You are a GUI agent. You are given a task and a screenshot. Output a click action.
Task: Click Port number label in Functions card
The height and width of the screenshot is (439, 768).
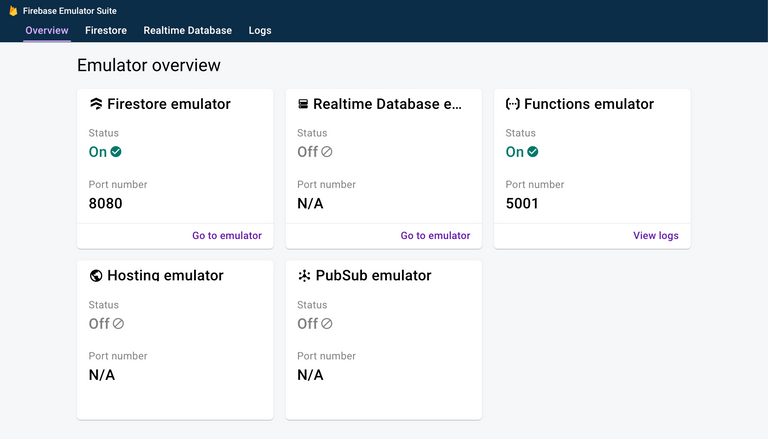535,185
